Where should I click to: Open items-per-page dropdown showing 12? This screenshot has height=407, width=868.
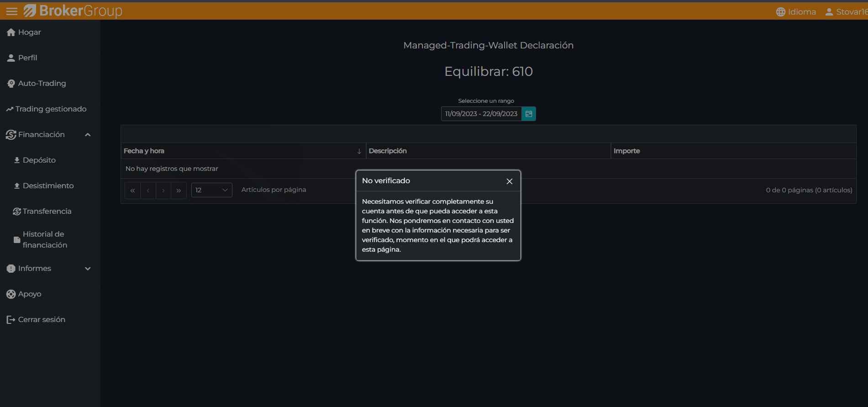coord(211,190)
